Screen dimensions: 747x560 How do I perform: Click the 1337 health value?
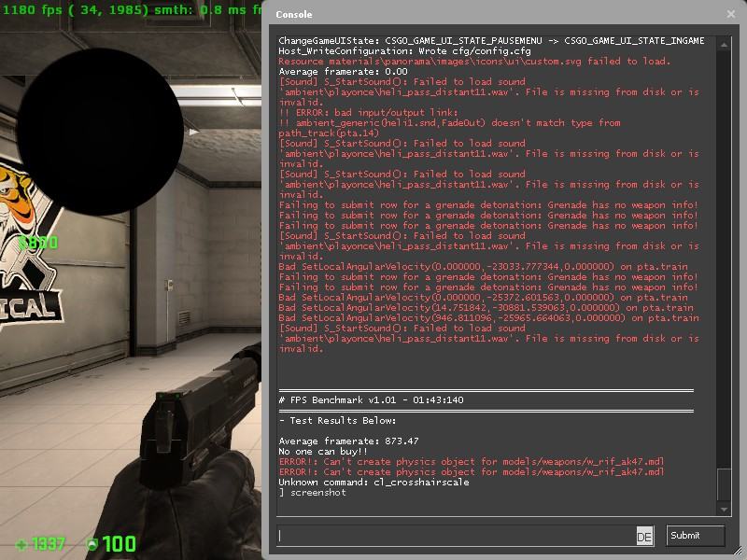[x=49, y=544]
